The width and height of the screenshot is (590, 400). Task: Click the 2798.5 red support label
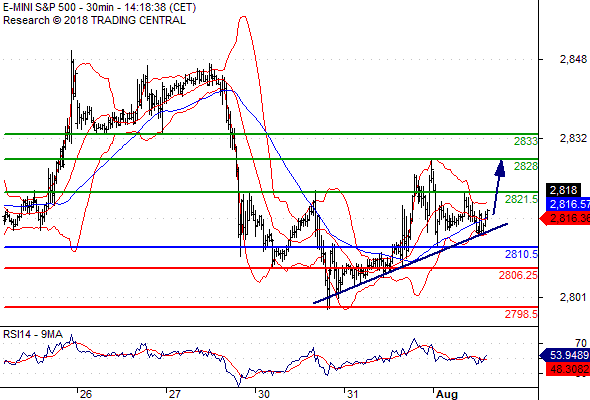[522, 314]
